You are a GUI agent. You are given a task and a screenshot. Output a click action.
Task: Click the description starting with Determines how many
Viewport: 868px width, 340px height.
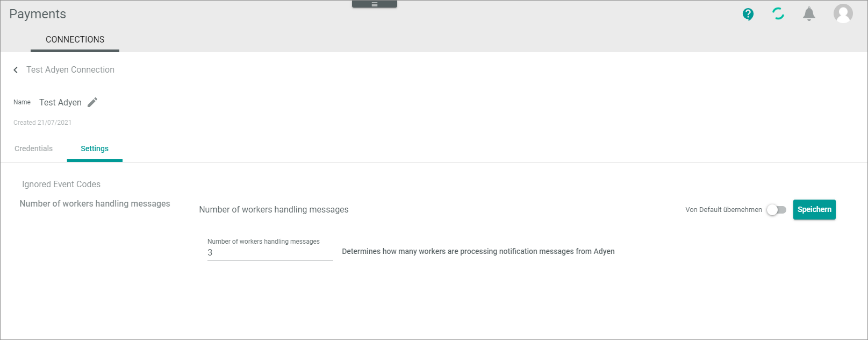[x=478, y=251]
